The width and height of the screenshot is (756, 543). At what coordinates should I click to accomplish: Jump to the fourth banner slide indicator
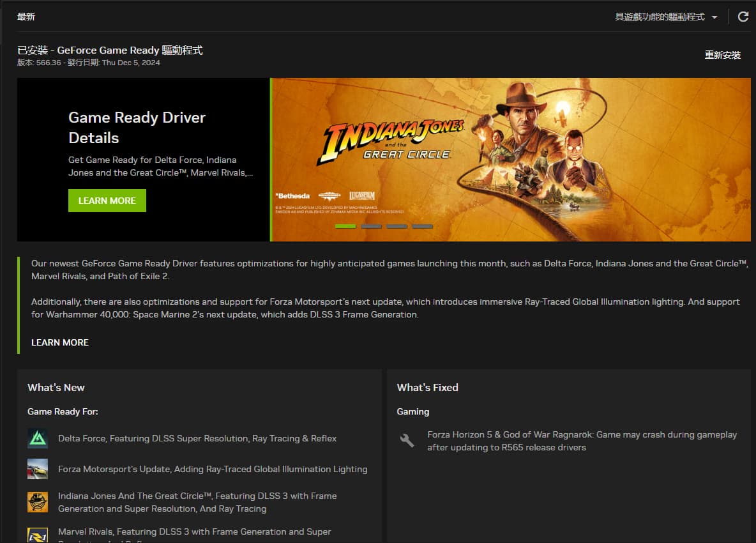click(x=422, y=226)
